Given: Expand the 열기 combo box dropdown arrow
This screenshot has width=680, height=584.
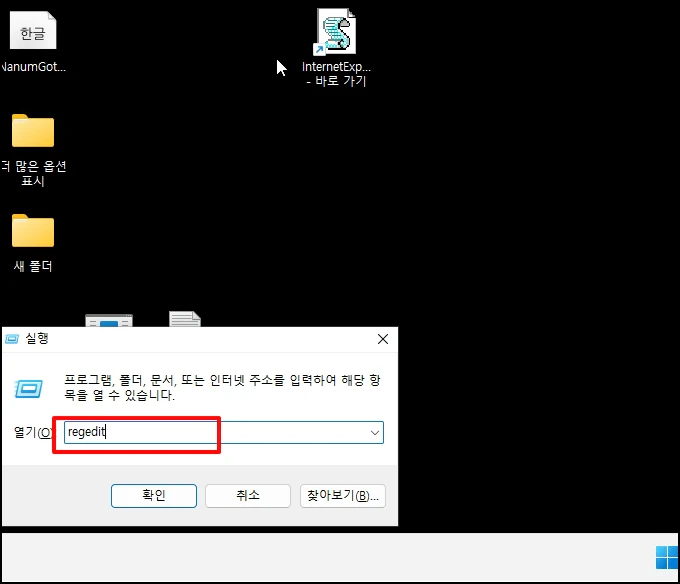Looking at the screenshot, I should (375, 433).
